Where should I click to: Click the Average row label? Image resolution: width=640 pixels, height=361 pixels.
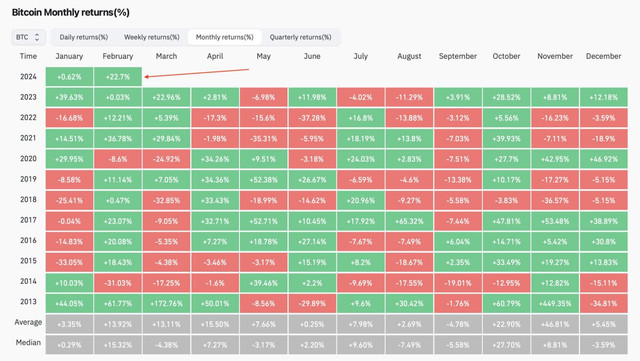pos(28,322)
